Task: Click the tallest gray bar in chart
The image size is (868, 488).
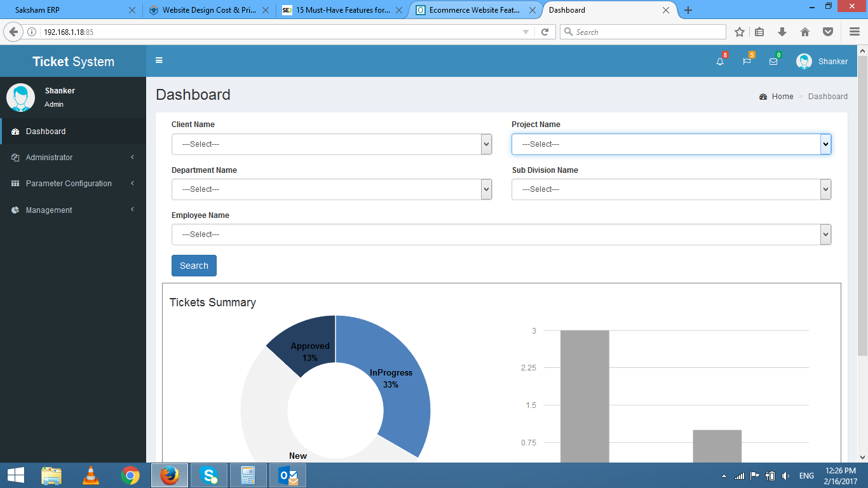Action: click(585, 396)
